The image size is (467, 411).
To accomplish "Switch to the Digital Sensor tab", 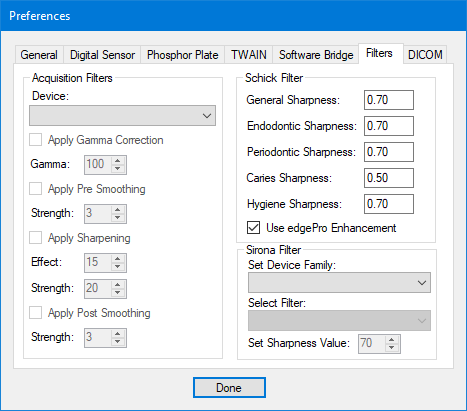I will click(x=102, y=55).
